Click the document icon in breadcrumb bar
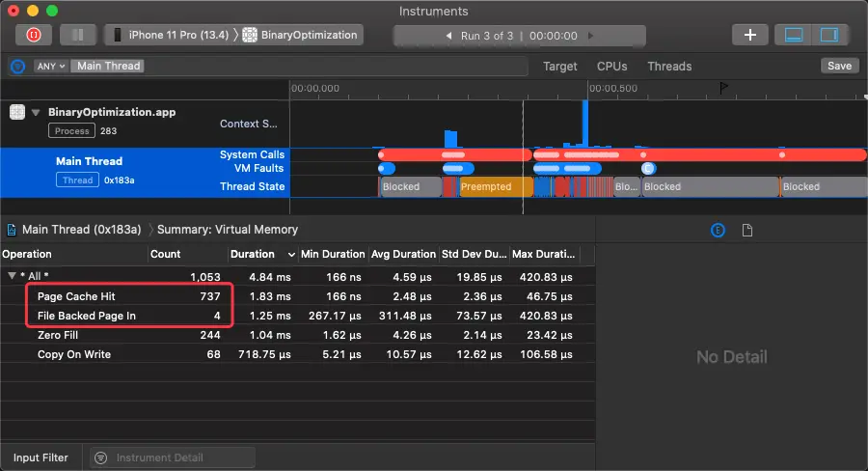Screen dimensions: 868x471 [x=11, y=230]
